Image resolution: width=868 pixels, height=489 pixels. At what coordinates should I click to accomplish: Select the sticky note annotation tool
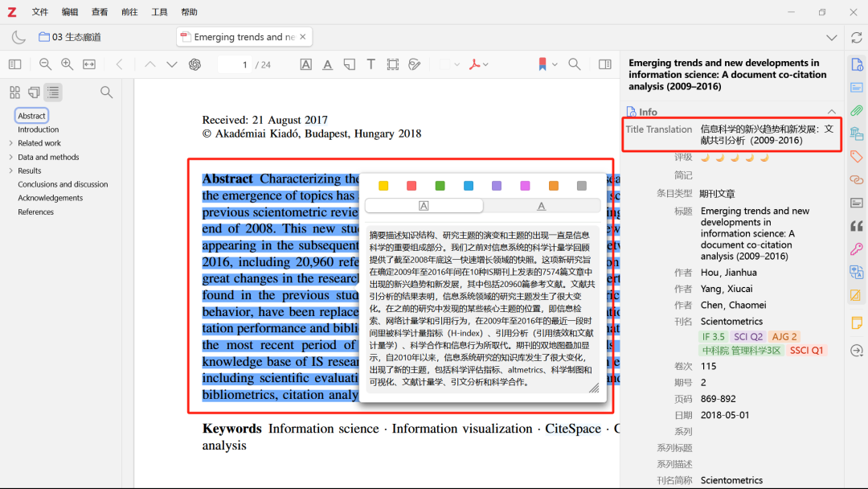(x=350, y=64)
